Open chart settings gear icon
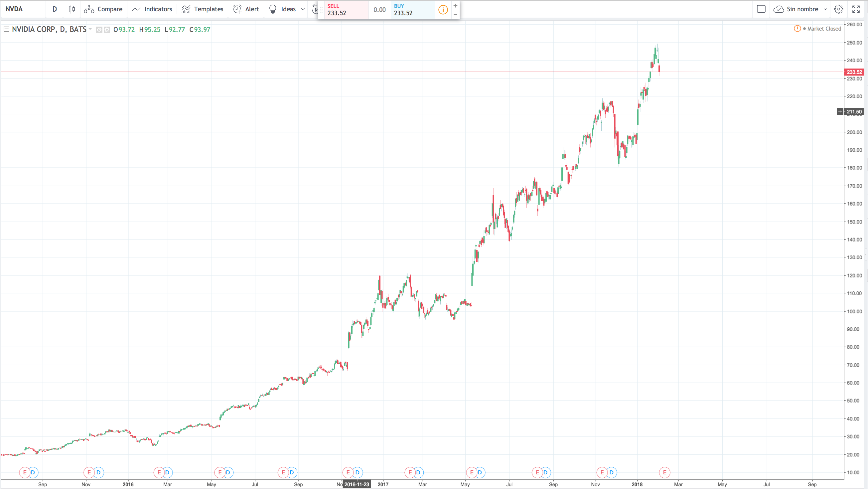The width and height of the screenshot is (868, 489). tap(839, 9)
